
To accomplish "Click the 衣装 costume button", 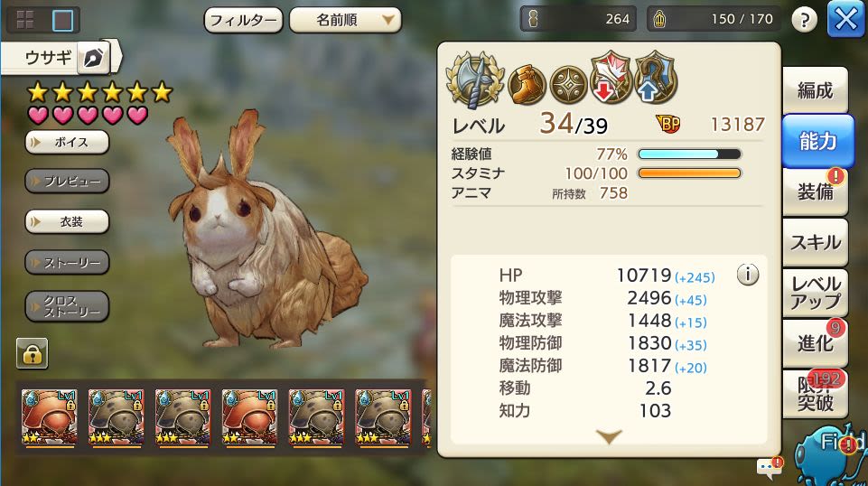I will coord(67,222).
